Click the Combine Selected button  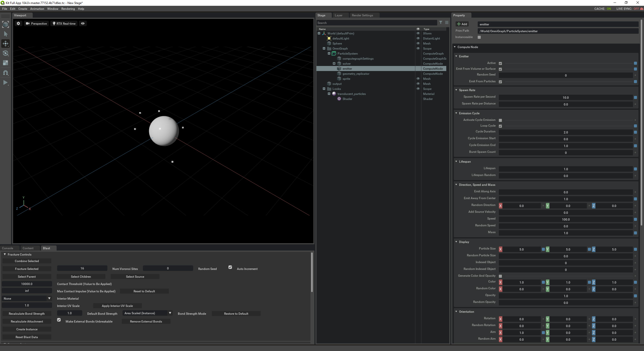click(x=27, y=261)
